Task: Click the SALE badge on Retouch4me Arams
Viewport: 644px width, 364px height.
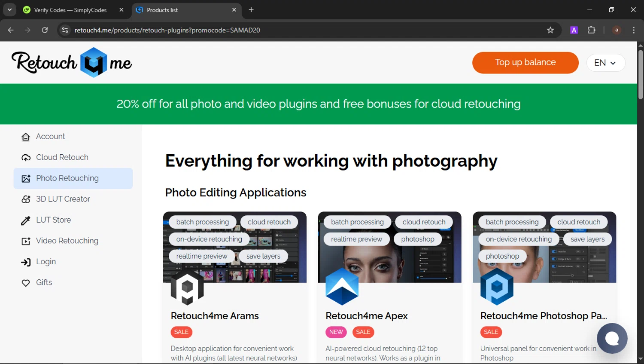Action: pyautogui.click(x=181, y=332)
